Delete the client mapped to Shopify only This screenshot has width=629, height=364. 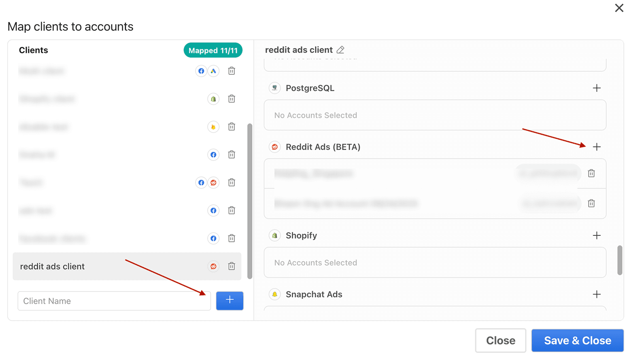coord(232,99)
